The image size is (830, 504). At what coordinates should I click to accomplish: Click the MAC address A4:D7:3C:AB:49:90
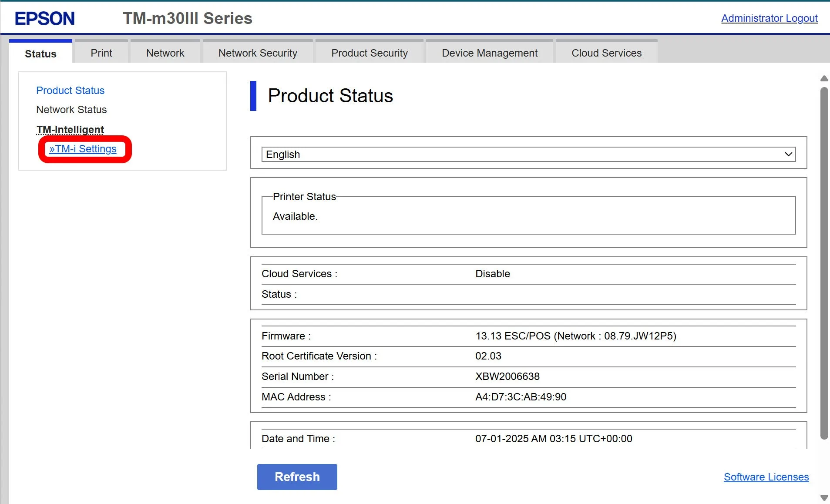[x=521, y=397]
